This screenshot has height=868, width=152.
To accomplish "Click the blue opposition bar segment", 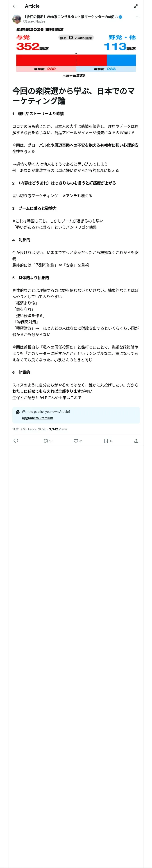I will [x=121, y=60].
